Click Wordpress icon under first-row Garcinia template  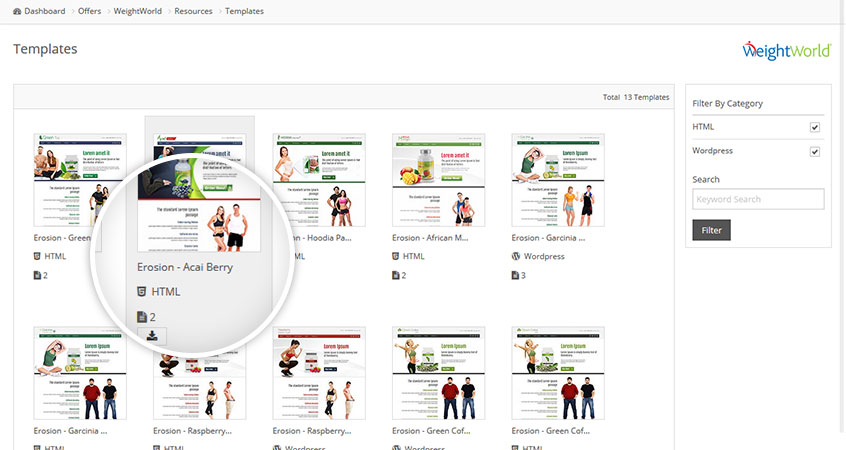point(516,256)
